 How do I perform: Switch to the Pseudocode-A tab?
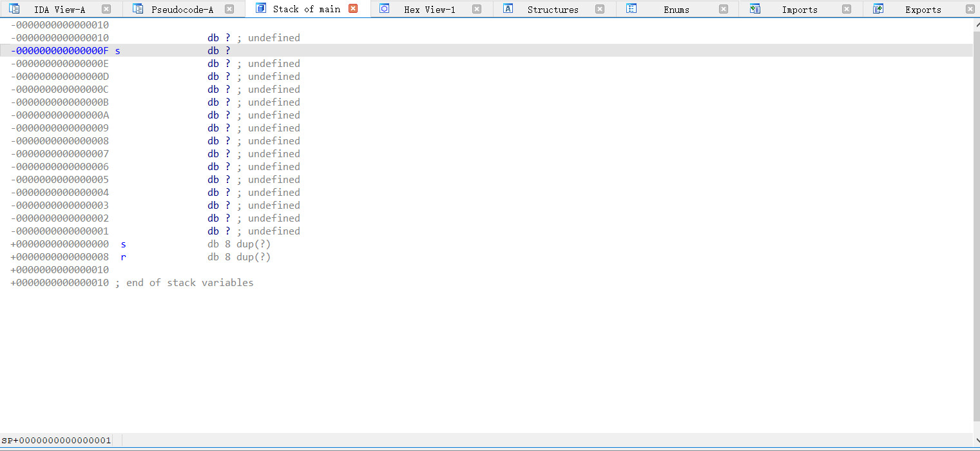tap(182, 10)
